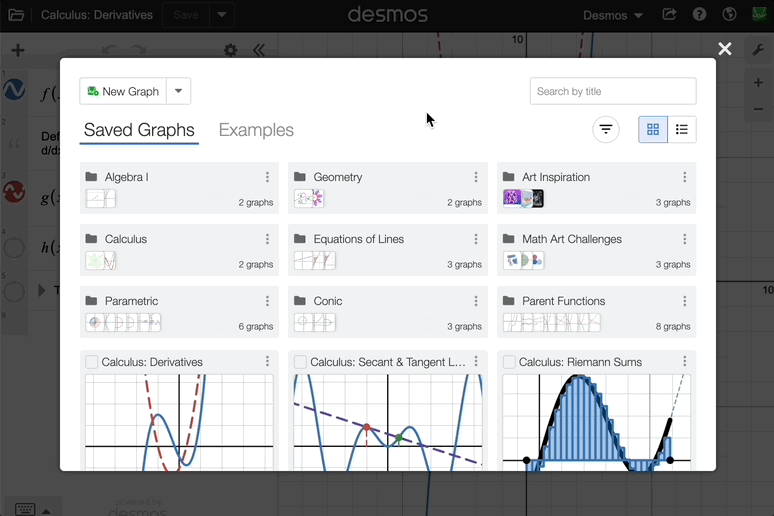Open the help question mark icon
This screenshot has width=774, height=516.
[699, 15]
